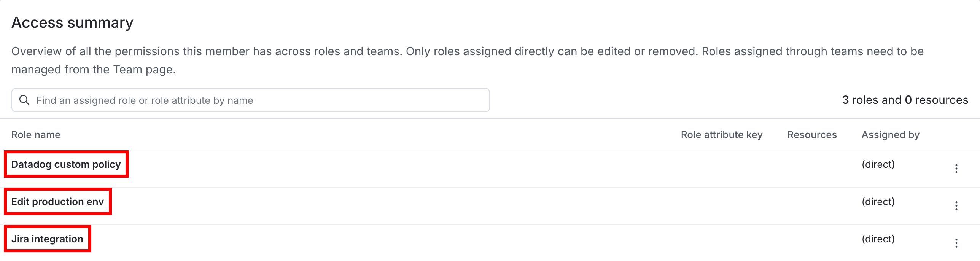Click the Datadog custom policy role name
The width and height of the screenshot is (980, 261).
tap(66, 164)
